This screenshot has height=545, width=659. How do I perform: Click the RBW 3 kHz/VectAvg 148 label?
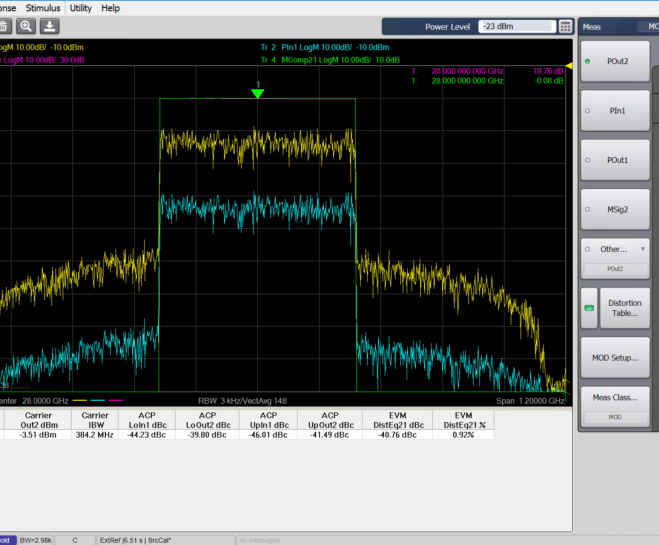tap(243, 401)
